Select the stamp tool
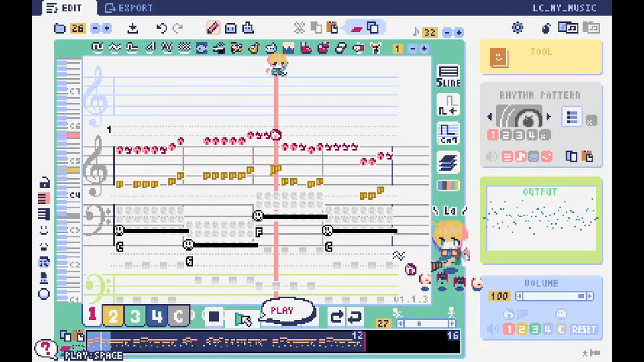Image resolution: width=644 pixels, height=362 pixels. click(248, 28)
